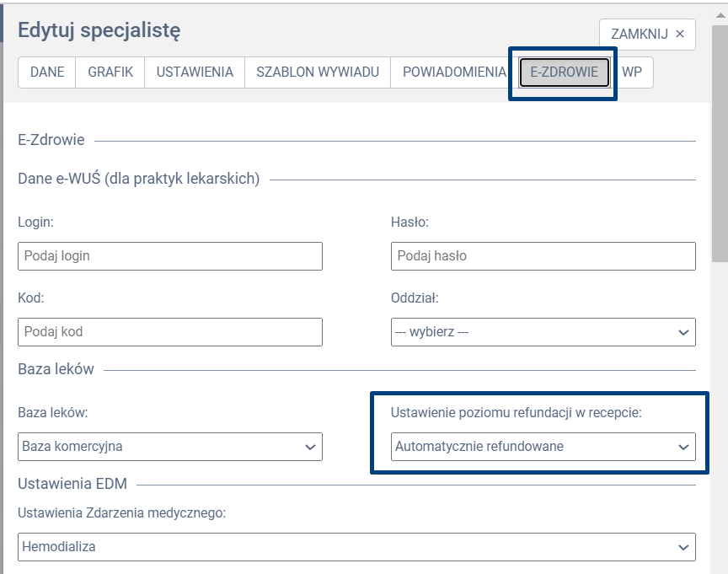Screen dimensions: 728x574
Task: Click into the 'Podaj hasło' password field
Action: [543, 256]
